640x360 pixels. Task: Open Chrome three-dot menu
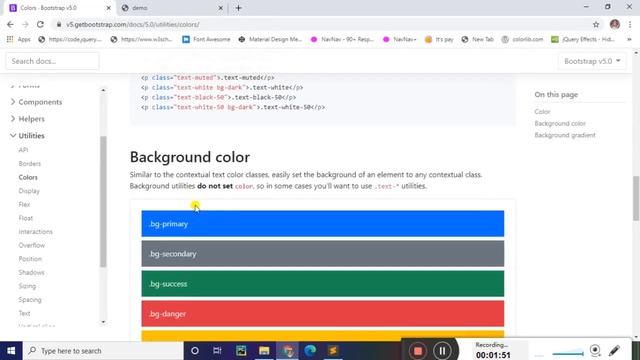630,24
